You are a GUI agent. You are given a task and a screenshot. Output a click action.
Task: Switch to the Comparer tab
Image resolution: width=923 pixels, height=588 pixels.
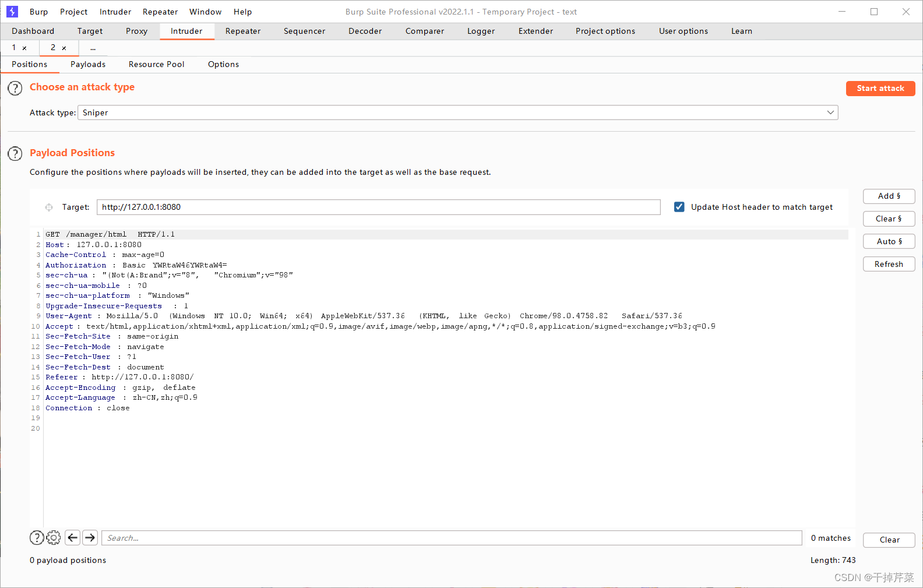coord(425,31)
